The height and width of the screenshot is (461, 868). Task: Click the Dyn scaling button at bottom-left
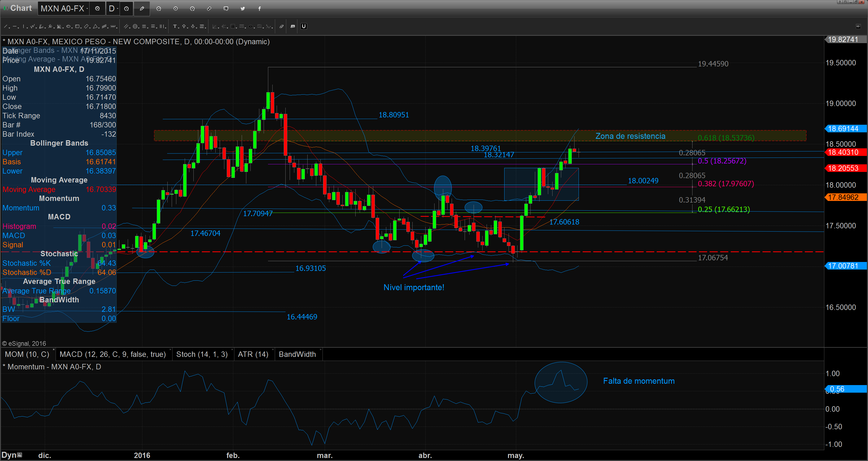11,455
